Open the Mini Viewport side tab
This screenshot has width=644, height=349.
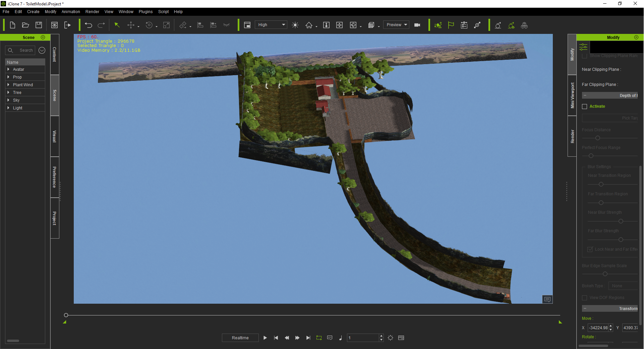coord(572,96)
